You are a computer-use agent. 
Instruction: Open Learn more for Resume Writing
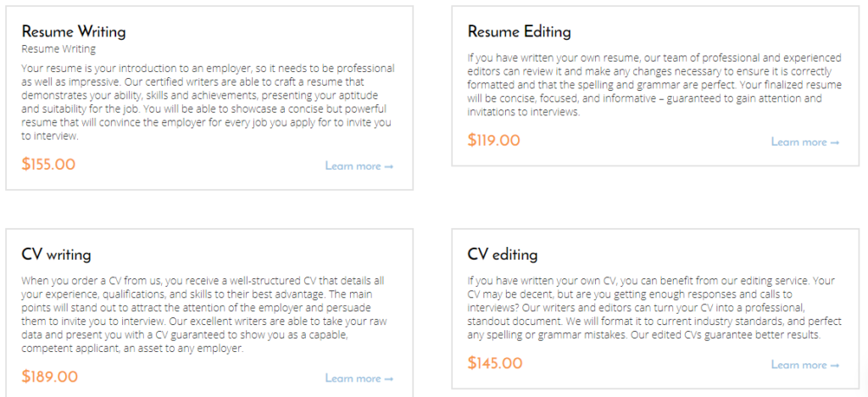tap(359, 166)
